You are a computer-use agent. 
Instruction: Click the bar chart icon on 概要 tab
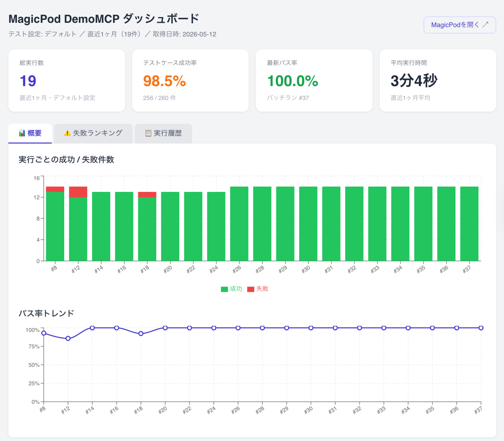(22, 133)
